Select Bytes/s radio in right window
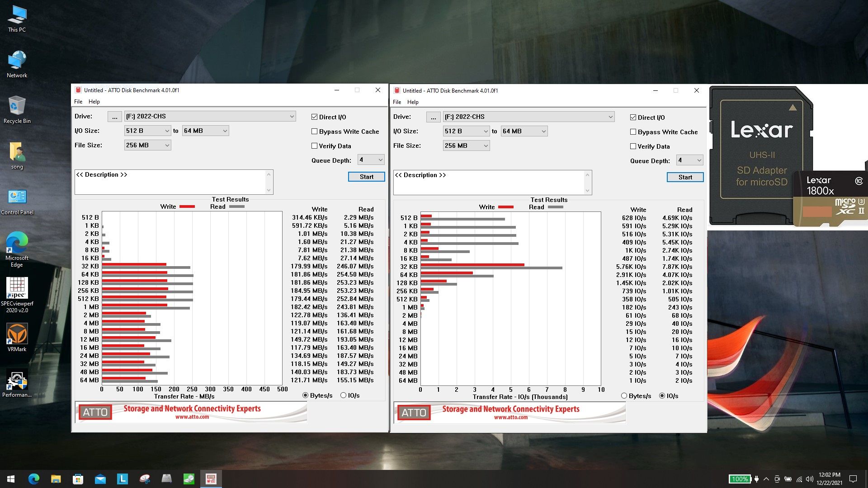This screenshot has width=868, height=488. pyautogui.click(x=624, y=396)
